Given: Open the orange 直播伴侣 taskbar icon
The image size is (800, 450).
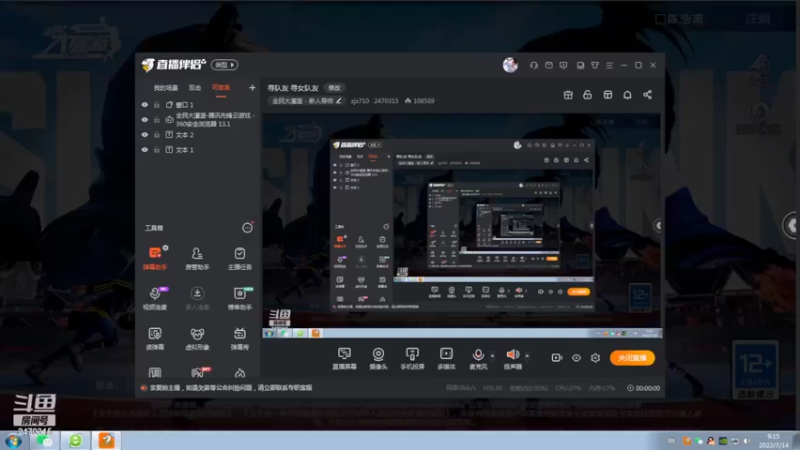Looking at the screenshot, I should click(106, 440).
